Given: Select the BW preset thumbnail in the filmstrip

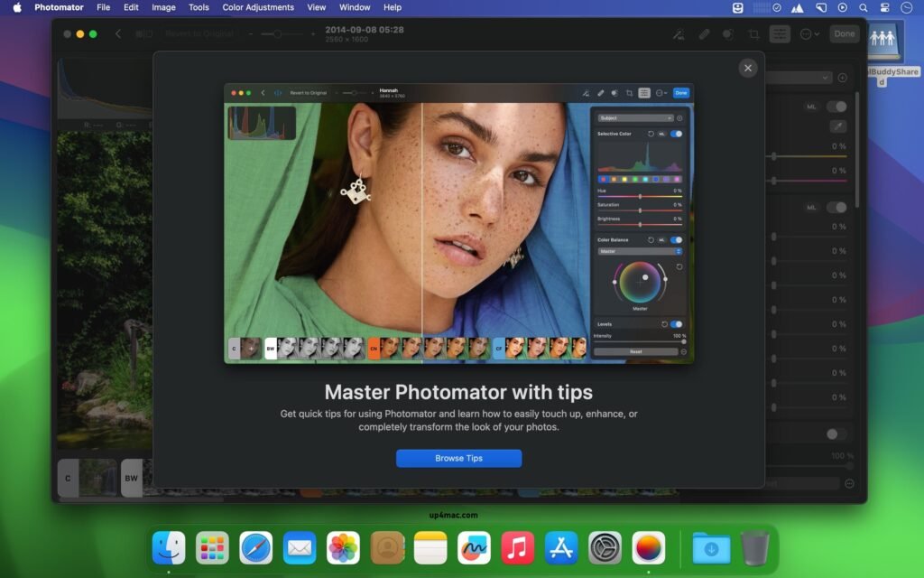Looking at the screenshot, I should tap(270, 348).
